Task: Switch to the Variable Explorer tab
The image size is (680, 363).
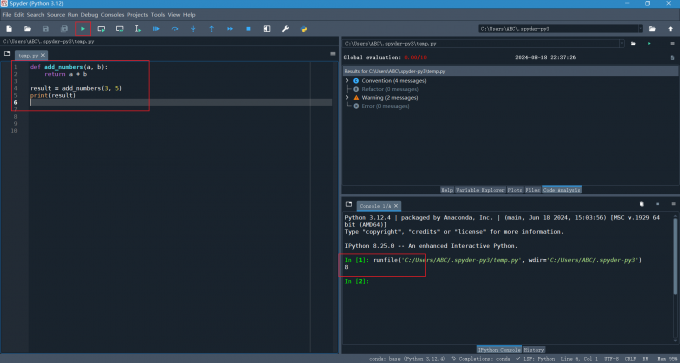Action: (480, 190)
